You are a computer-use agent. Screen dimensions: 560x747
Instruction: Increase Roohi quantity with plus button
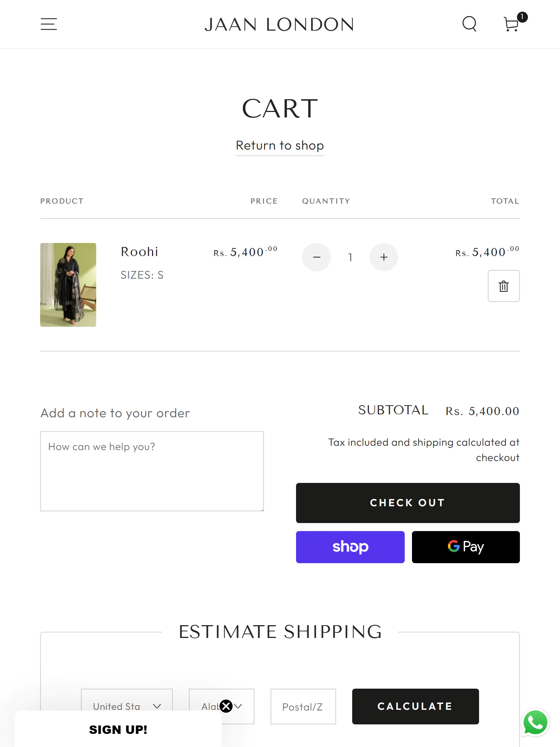click(384, 257)
